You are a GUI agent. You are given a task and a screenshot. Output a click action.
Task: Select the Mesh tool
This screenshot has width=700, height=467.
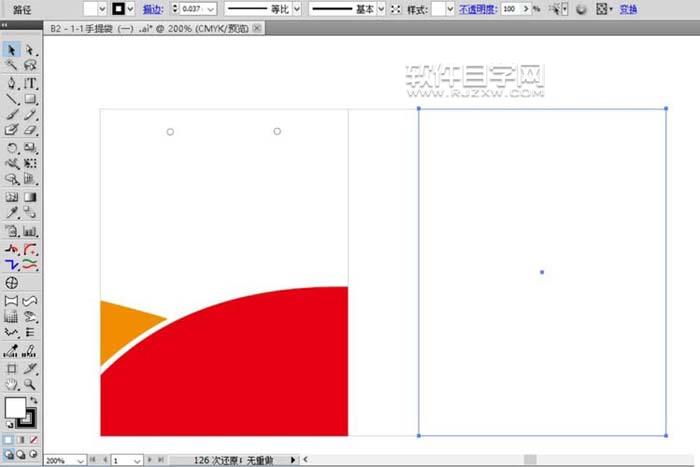(11, 197)
